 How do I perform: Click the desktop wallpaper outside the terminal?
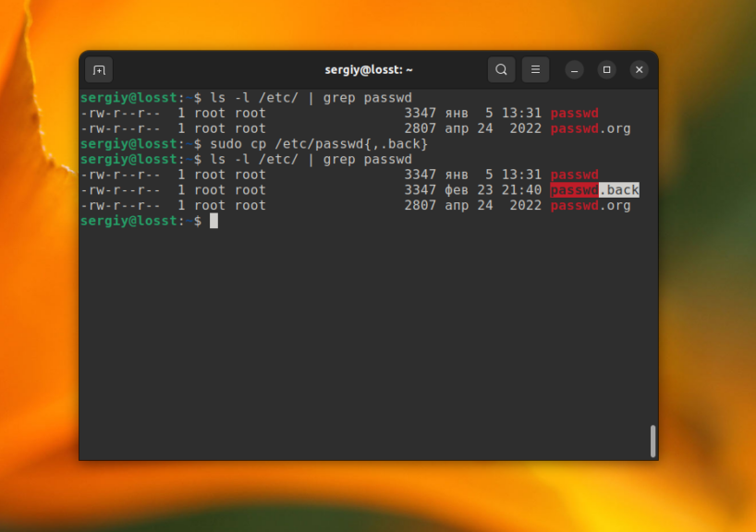(702, 277)
